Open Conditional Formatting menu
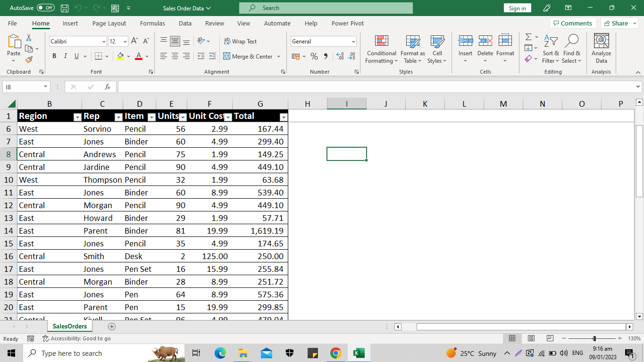 pos(381,49)
